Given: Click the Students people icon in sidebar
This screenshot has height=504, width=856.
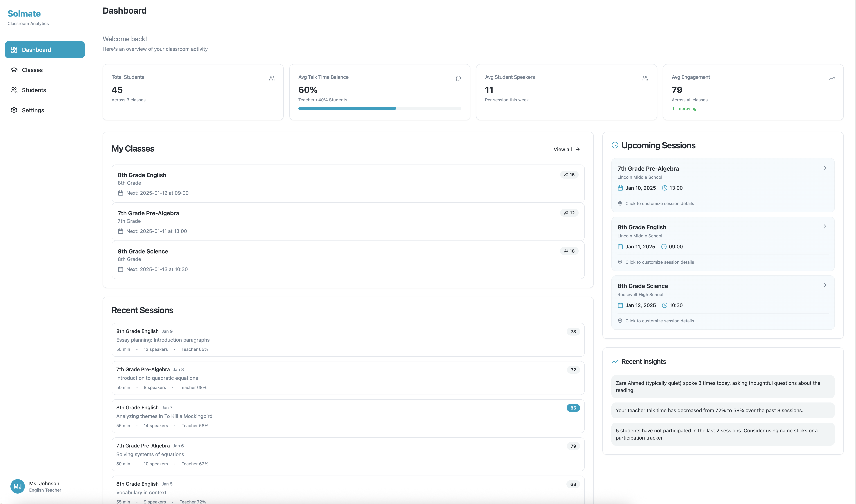Looking at the screenshot, I should coord(14,90).
